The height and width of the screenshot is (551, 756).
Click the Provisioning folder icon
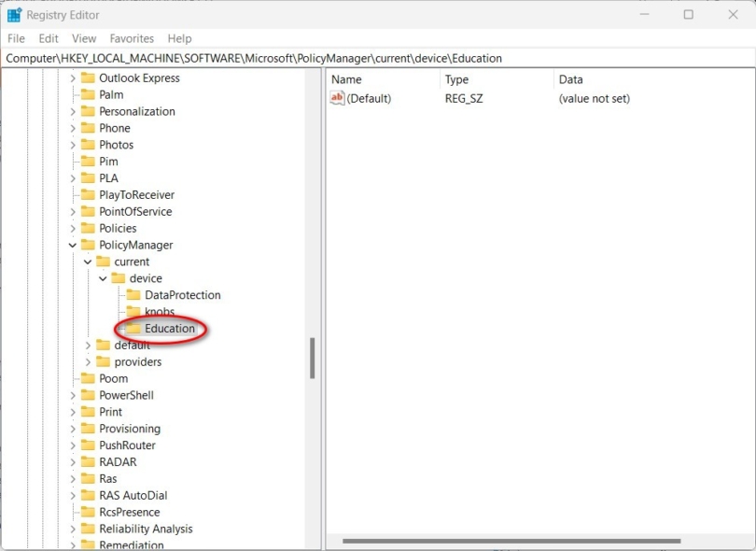[90, 429]
